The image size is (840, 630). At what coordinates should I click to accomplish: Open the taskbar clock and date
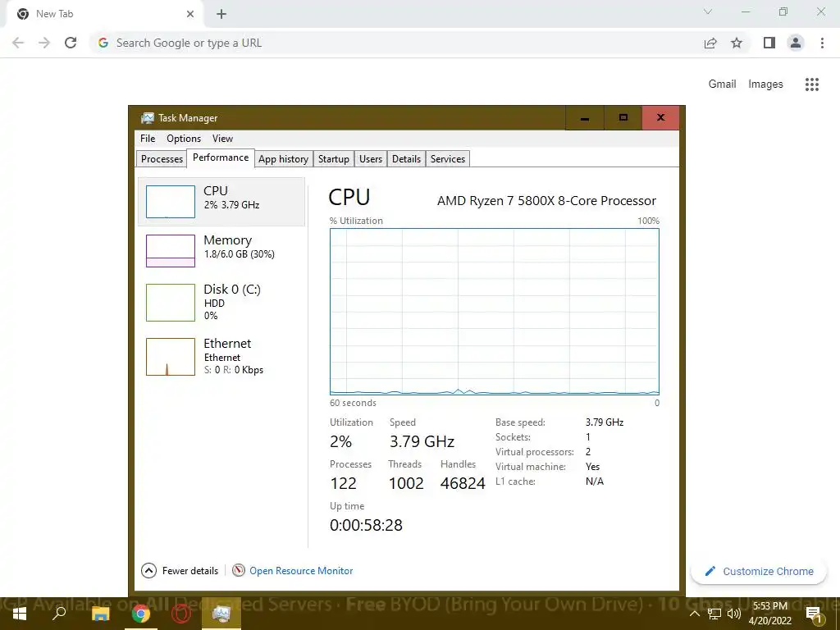(769, 614)
